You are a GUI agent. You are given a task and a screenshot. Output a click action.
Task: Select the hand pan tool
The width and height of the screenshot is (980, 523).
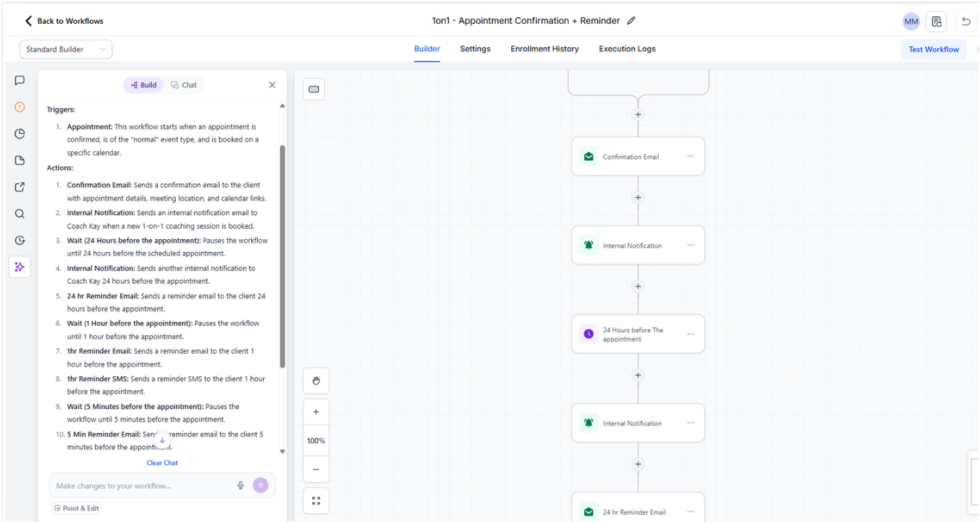(316, 381)
